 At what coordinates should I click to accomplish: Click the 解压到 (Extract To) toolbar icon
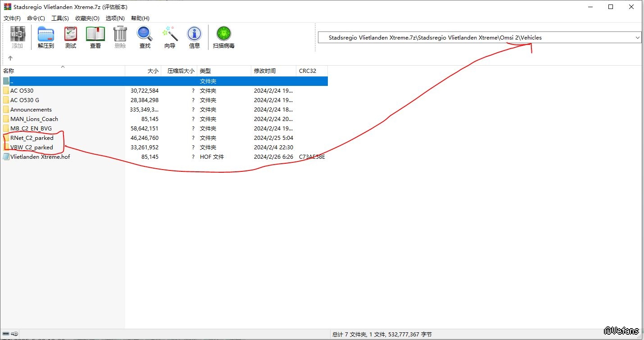pos(45,37)
